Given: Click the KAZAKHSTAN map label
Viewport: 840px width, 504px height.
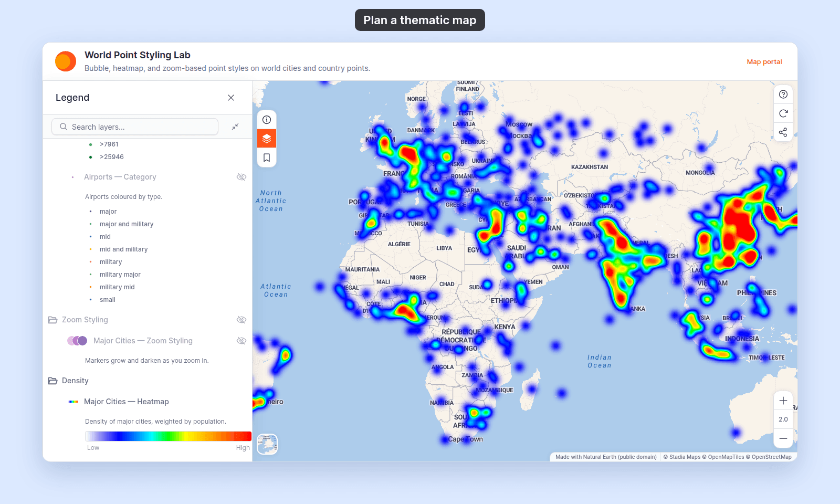Looking at the screenshot, I should click(x=590, y=167).
